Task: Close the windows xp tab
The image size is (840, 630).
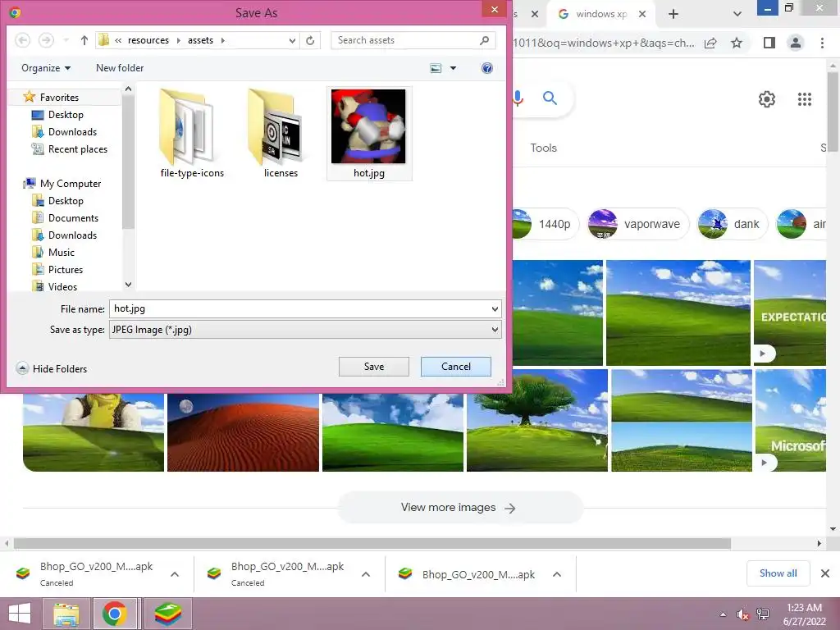Action: [x=642, y=15]
